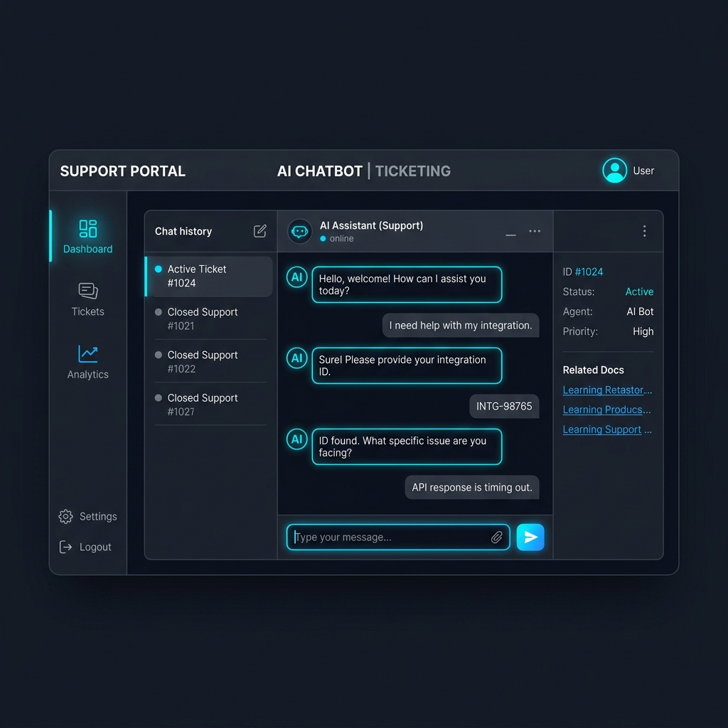
Task: Click the 'online' status indicator
Action: [x=337, y=239]
